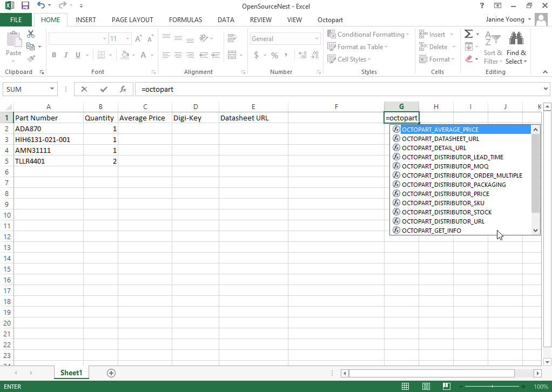This screenshot has width=552, height=392.
Task: Switch to the FORMULAS ribbon tab
Action: click(x=185, y=20)
